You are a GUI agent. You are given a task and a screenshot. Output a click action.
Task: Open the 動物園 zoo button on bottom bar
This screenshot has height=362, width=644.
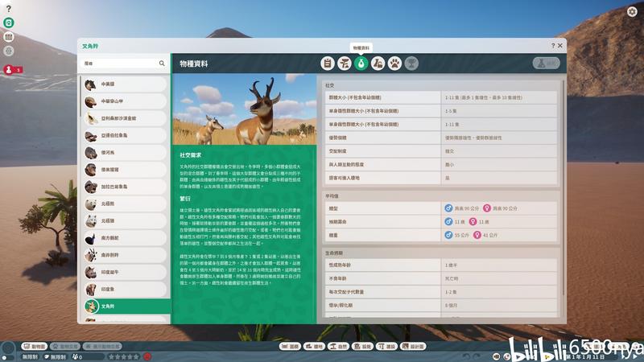(x=34, y=347)
